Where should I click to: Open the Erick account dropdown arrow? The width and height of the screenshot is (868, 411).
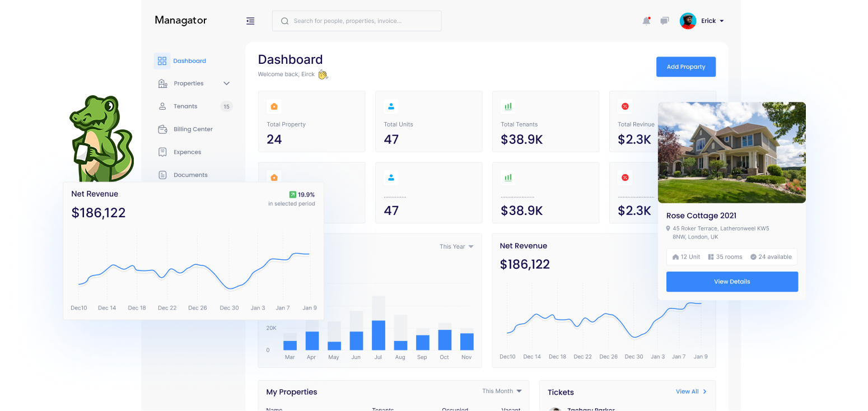pos(721,21)
